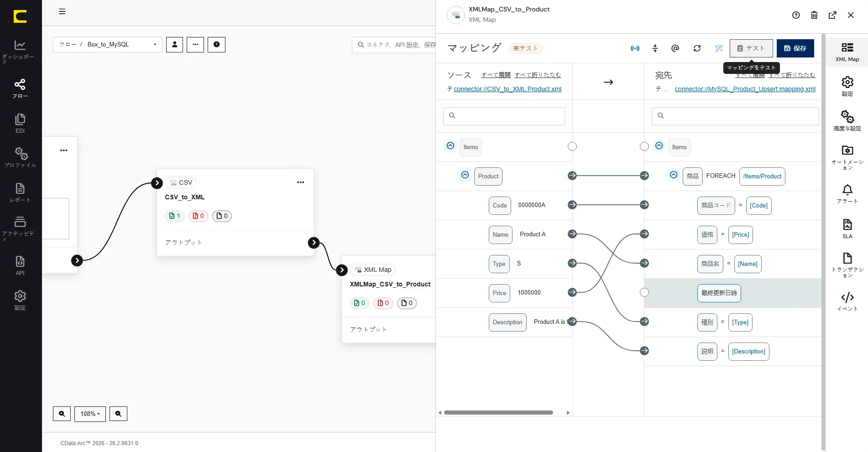The width and height of the screenshot is (868, 452).
Task: Open the three-dot menu on the CSV_to_XML connector
Action: click(x=300, y=182)
